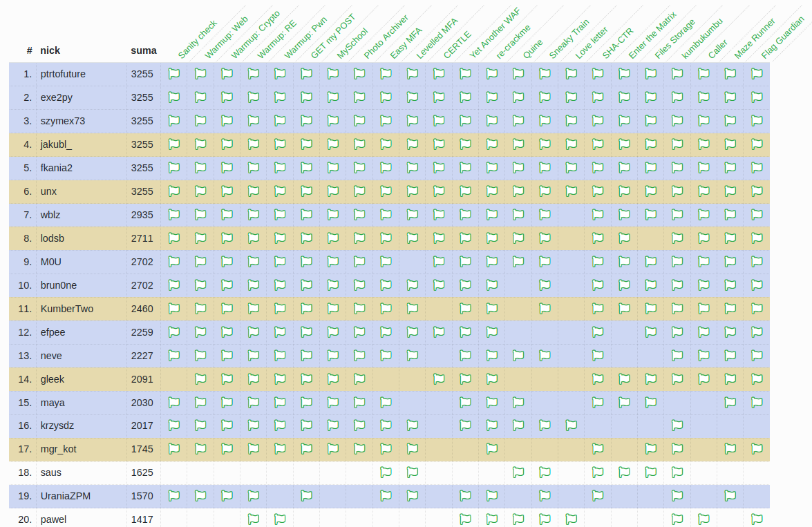Click szymex73's Photo Archiver flag
The height and width of the screenshot is (527, 812).
(359, 121)
